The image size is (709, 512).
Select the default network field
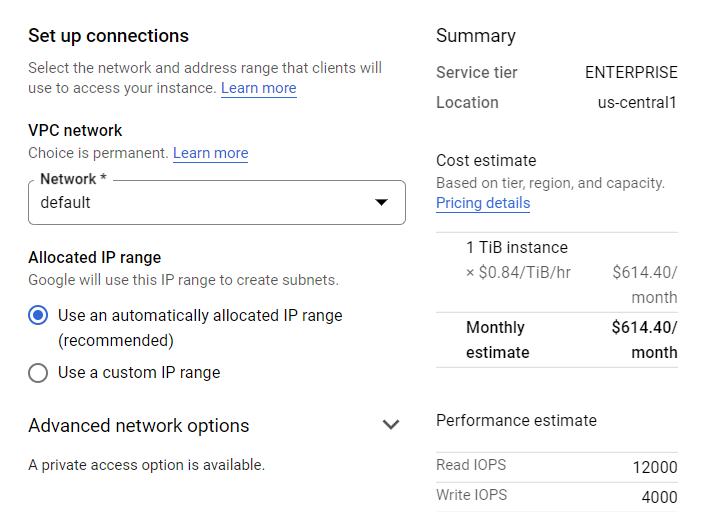pos(217,202)
